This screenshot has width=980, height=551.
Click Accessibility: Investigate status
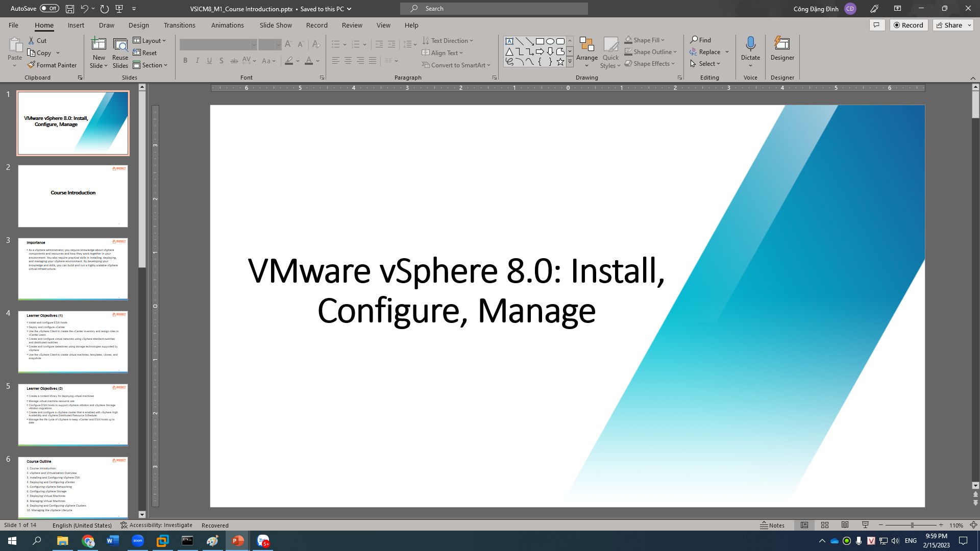coord(156,525)
